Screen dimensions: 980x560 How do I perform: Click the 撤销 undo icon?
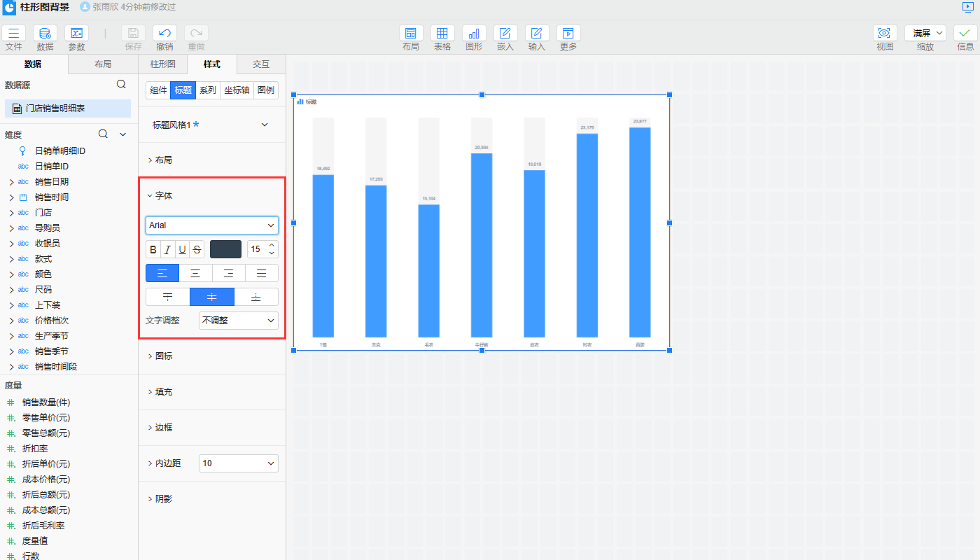[x=164, y=34]
